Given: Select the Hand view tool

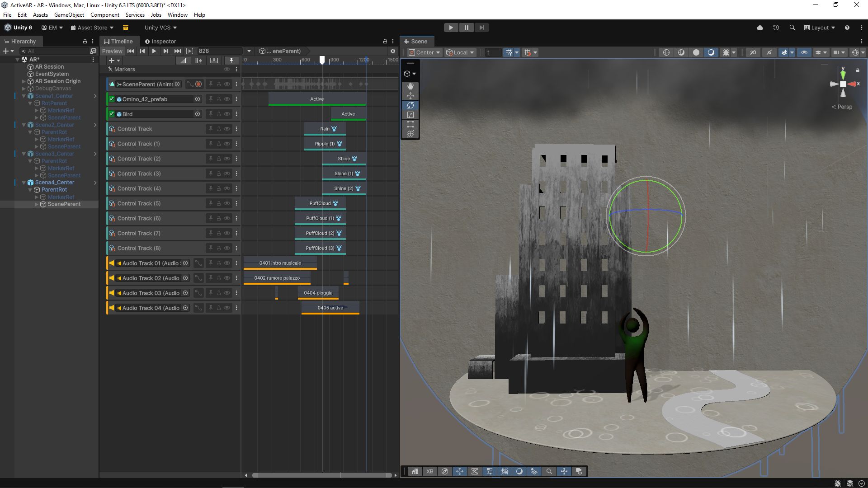Looking at the screenshot, I should 410,86.
